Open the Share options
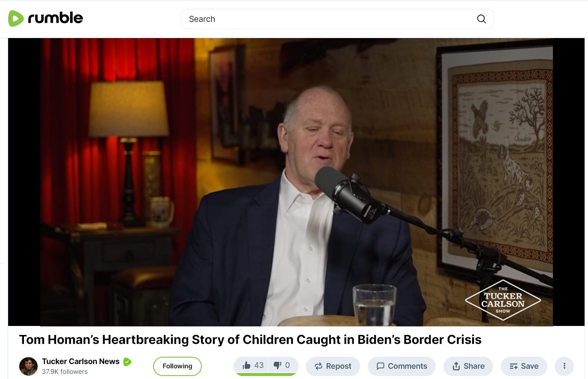Screen dimensions: 588x379 coord(468,366)
